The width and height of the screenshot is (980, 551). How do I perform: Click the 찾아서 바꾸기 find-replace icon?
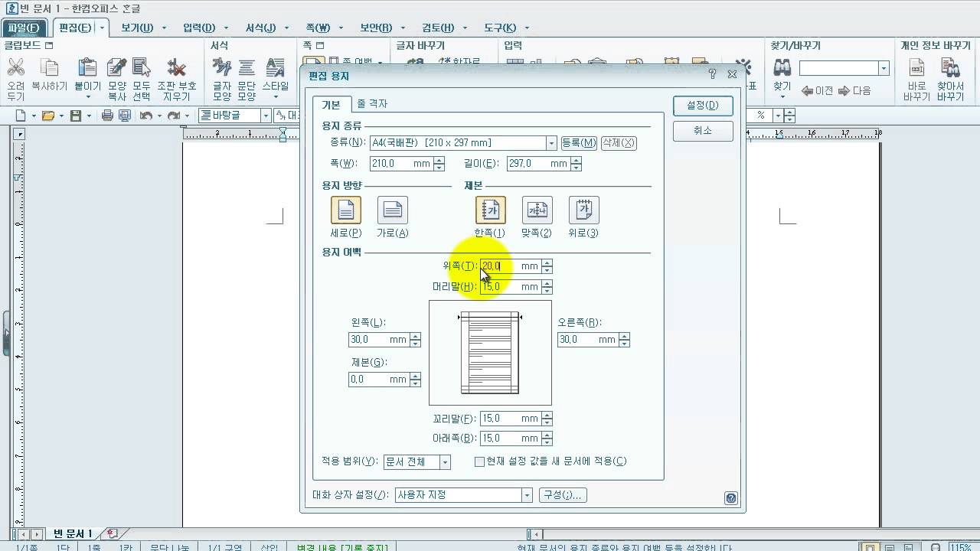950,69
